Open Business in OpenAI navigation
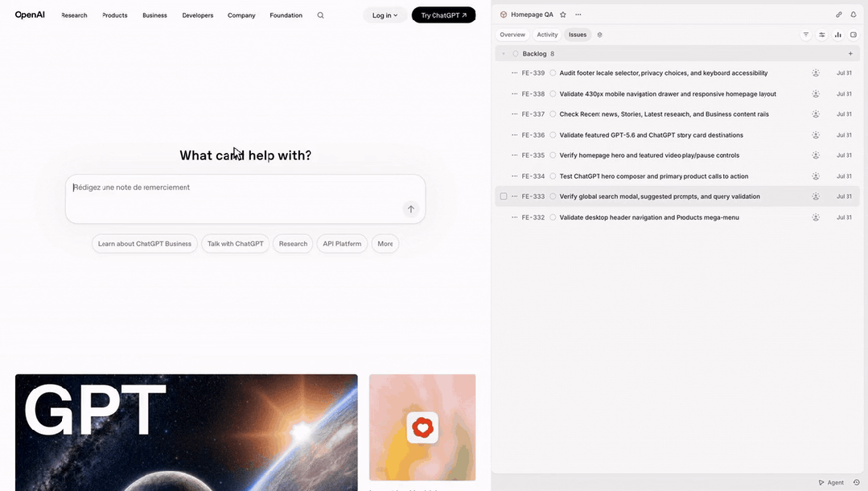Image resolution: width=868 pixels, height=491 pixels. click(x=154, y=15)
